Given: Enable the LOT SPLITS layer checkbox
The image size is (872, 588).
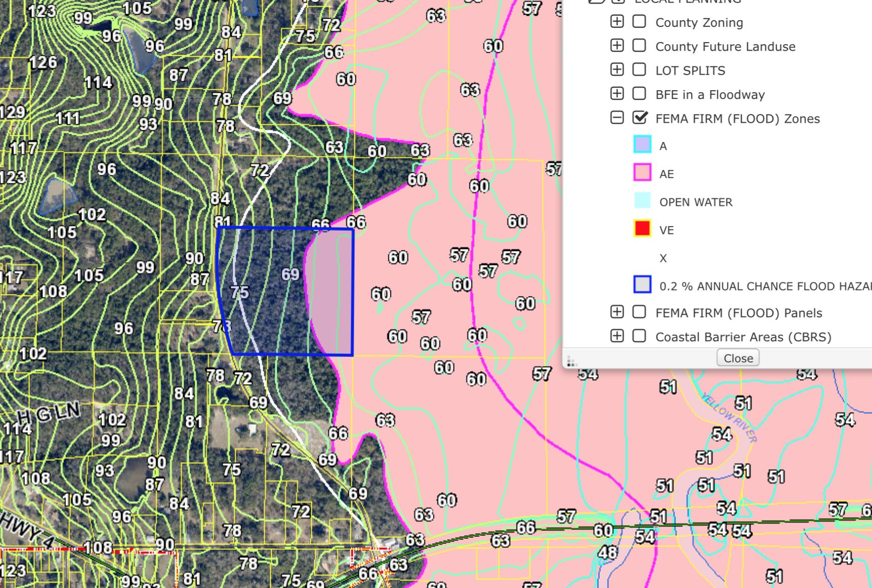Looking at the screenshot, I should (x=639, y=69).
